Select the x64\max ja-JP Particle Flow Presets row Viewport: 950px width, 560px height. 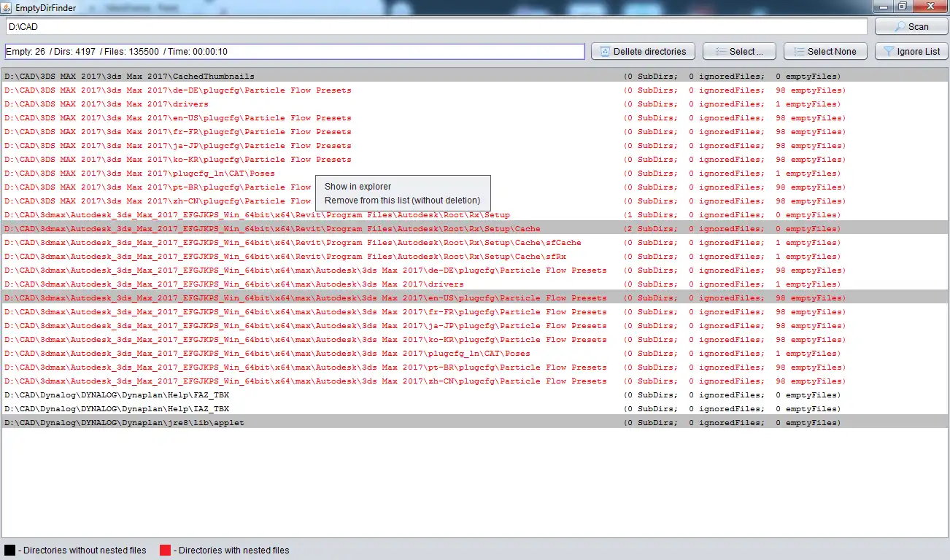pyautogui.click(x=474, y=326)
